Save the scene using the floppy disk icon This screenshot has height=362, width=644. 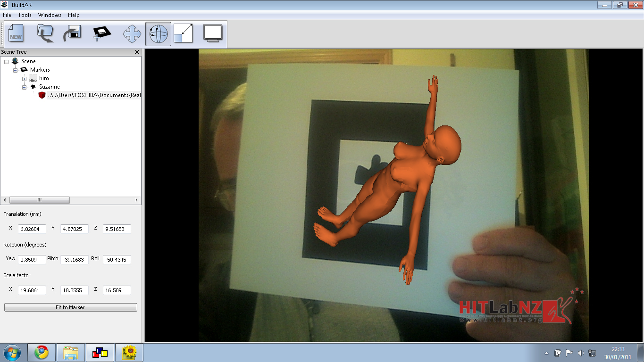[72, 34]
